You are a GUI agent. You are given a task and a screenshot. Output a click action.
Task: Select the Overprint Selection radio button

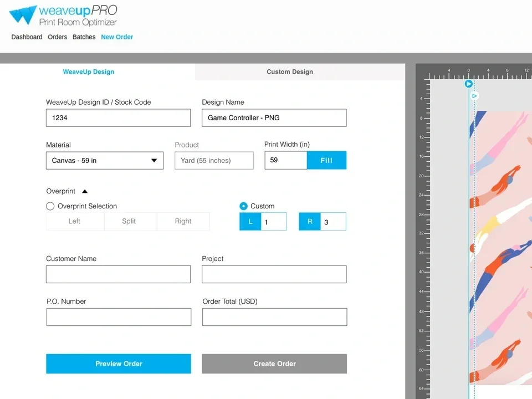point(50,206)
